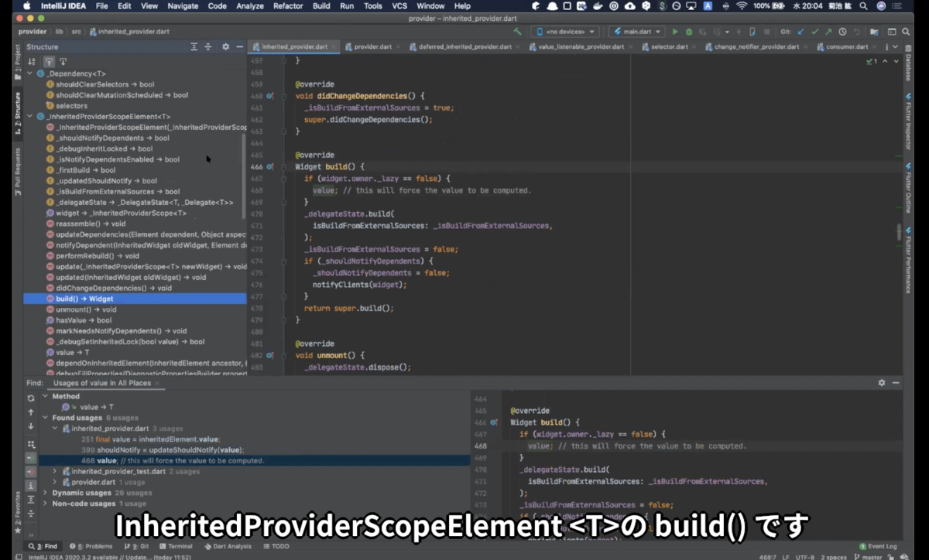
Task: Open the Navigate menu
Action: [183, 5]
